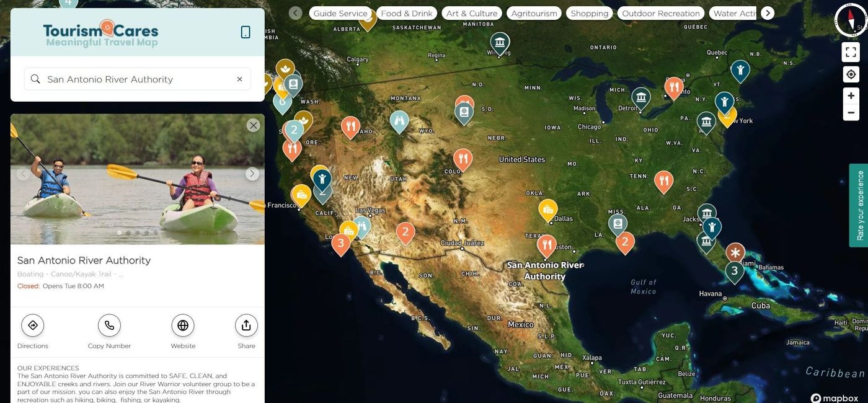
Task: Open the Website globe icon
Action: pos(183,325)
